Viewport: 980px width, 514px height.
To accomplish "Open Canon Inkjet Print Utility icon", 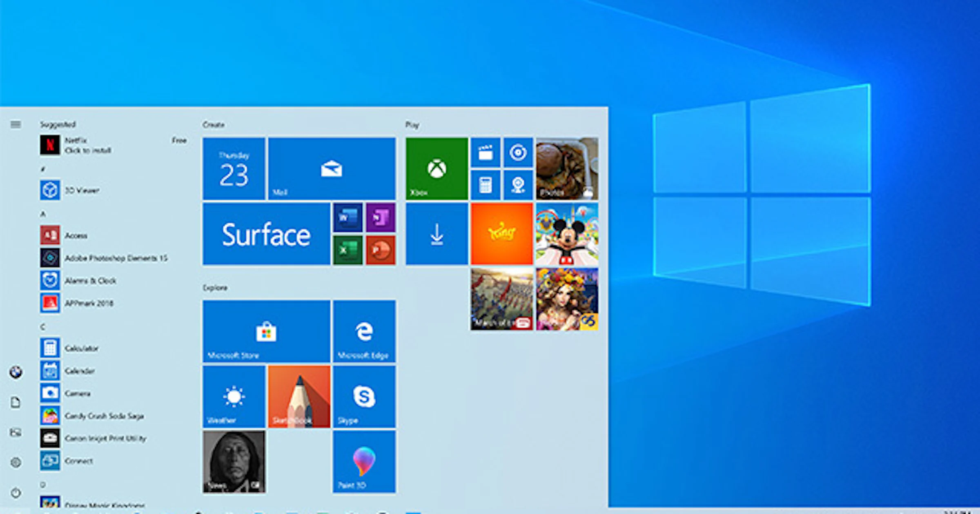I will [x=50, y=438].
